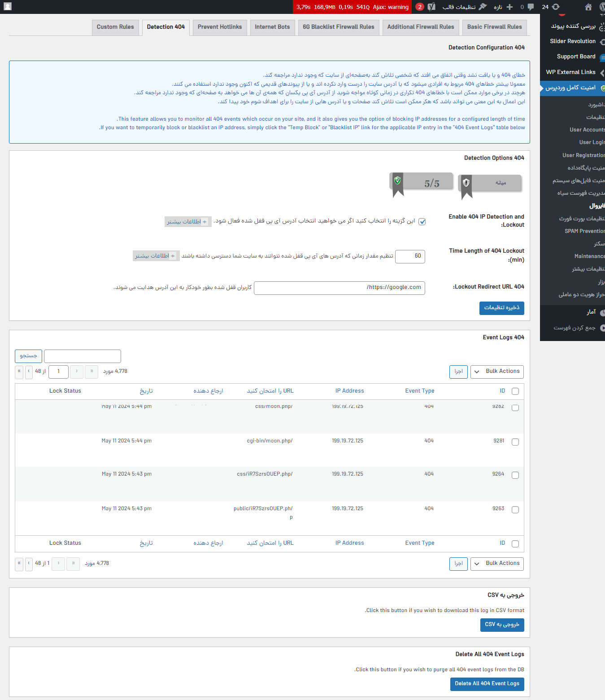
Task: Click the current page number field
Action: [x=58, y=372]
